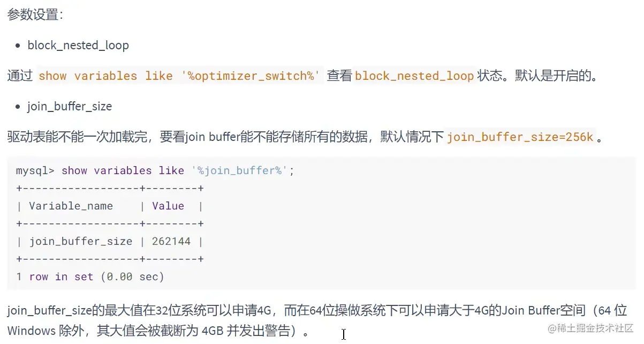Click the bullet dot before join_buffer_size
Viewport: 644px width, 344px height.
pos(18,107)
